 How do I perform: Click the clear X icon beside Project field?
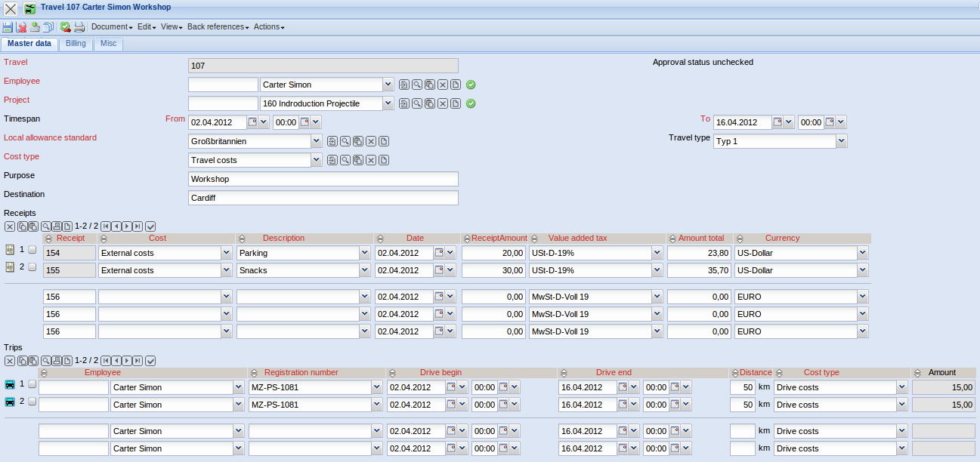tap(442, 103)
